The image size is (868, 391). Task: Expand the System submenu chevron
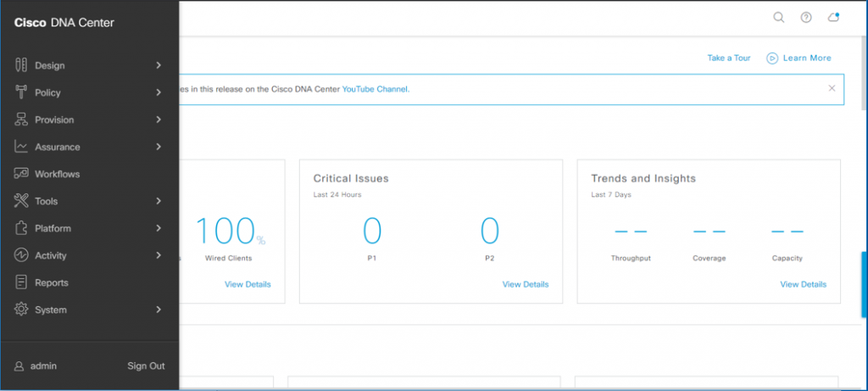coord(159,310)
